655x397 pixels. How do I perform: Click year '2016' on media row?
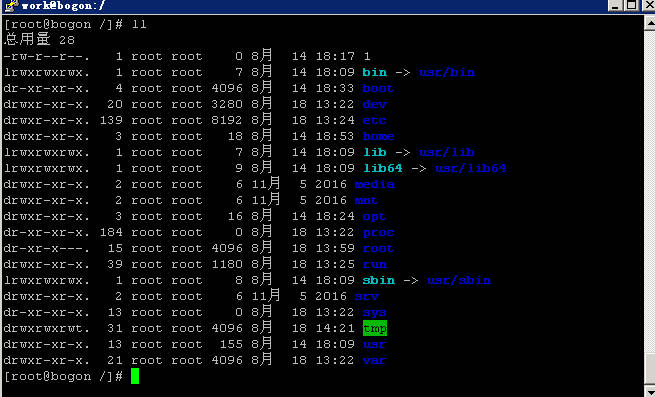(x=331, y=184)
